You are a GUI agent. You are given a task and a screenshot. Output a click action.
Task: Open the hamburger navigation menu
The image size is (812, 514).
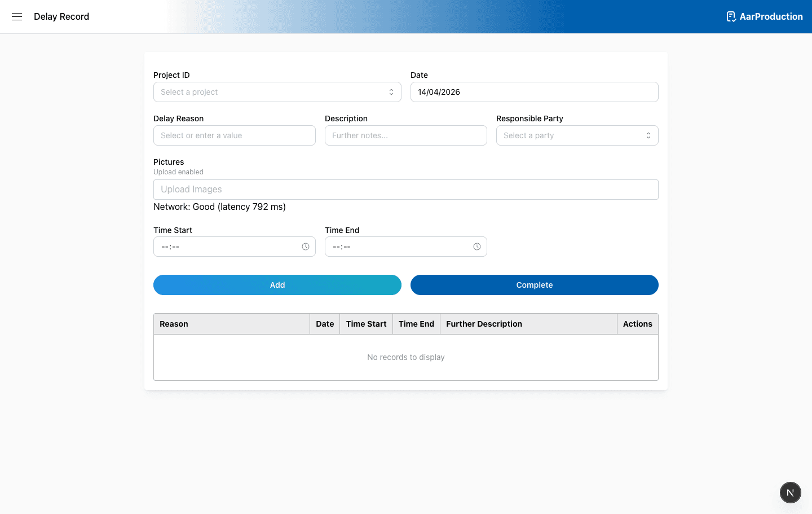pyautogui.click(x=17, y=16)
